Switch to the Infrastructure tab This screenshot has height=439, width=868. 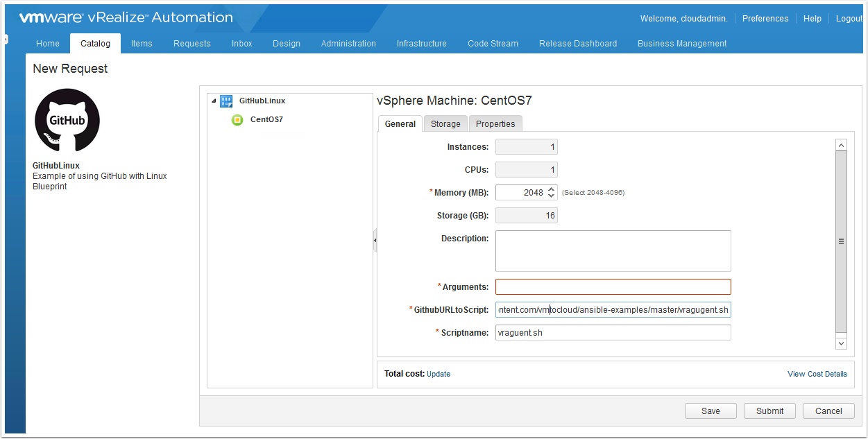tap(422, 43)
